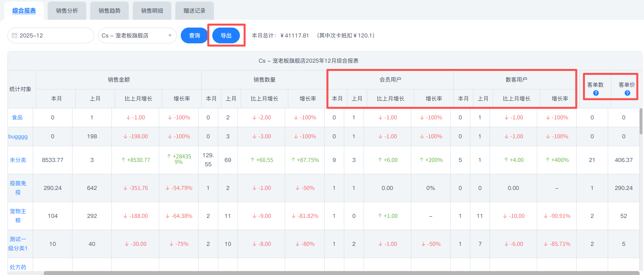The height and width of the screenshot is (275, 644).
Task: Click the help icon under 客单价
Action: click(627, 93)
